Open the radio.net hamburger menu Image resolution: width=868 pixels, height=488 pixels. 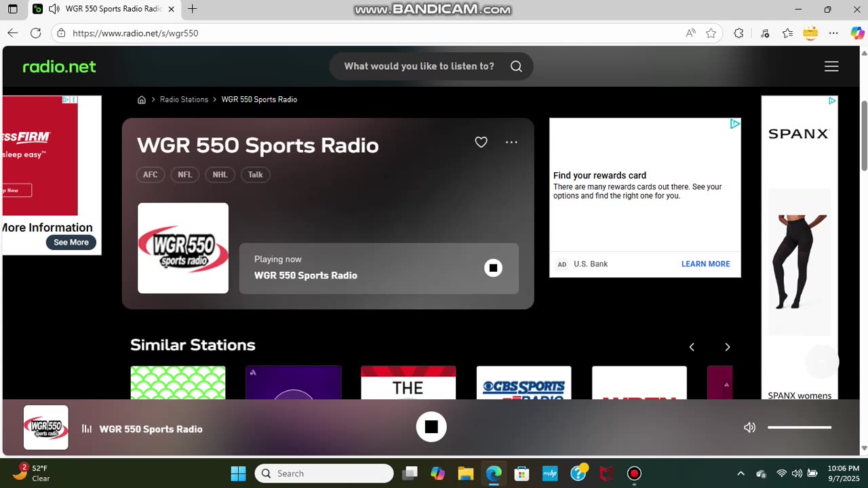[x=831, y=66]
